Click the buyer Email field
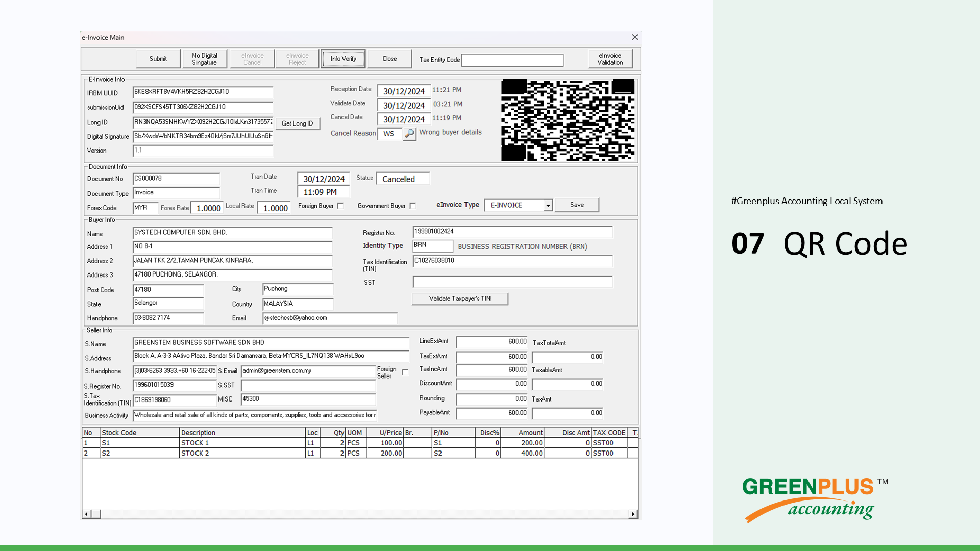Image resolution: width=980 pixels, height=551 pixels. coord(330,318)
